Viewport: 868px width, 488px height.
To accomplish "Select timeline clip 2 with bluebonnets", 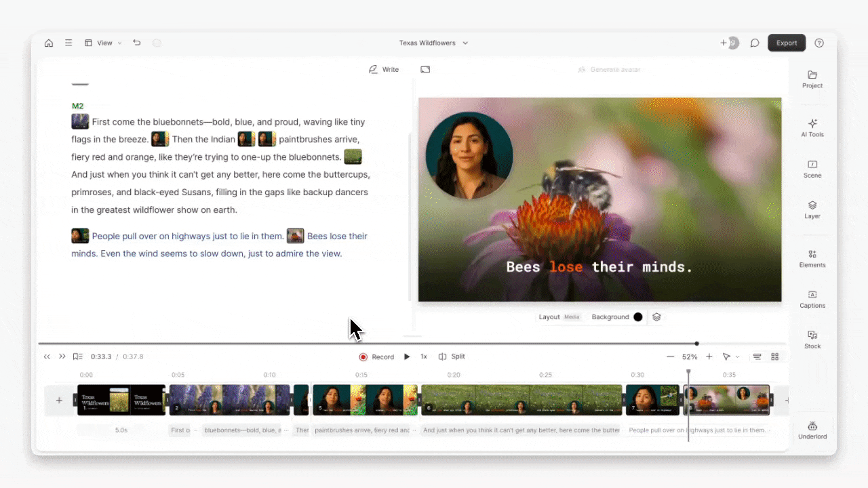I will pyautogui.click(x=229, y=400).
